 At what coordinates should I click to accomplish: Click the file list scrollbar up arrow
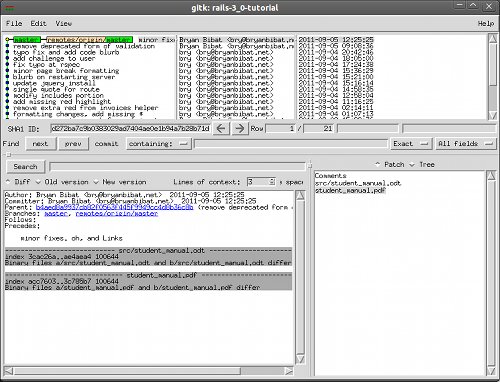pos(491,176)
